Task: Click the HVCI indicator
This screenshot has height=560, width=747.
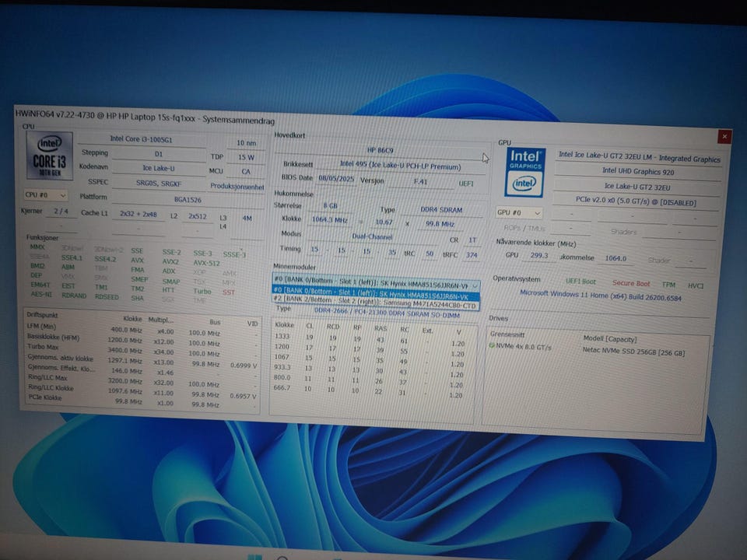Action: tap(695, 285)
